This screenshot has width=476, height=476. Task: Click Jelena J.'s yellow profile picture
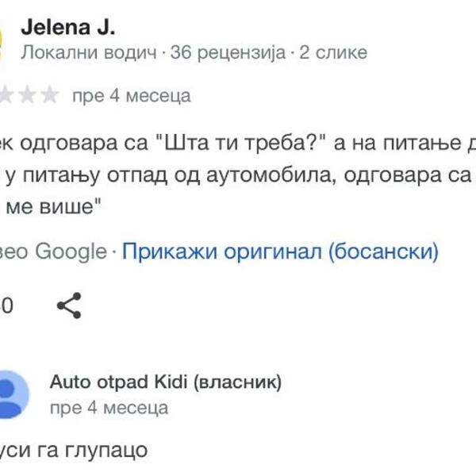(x=3, y=35)
